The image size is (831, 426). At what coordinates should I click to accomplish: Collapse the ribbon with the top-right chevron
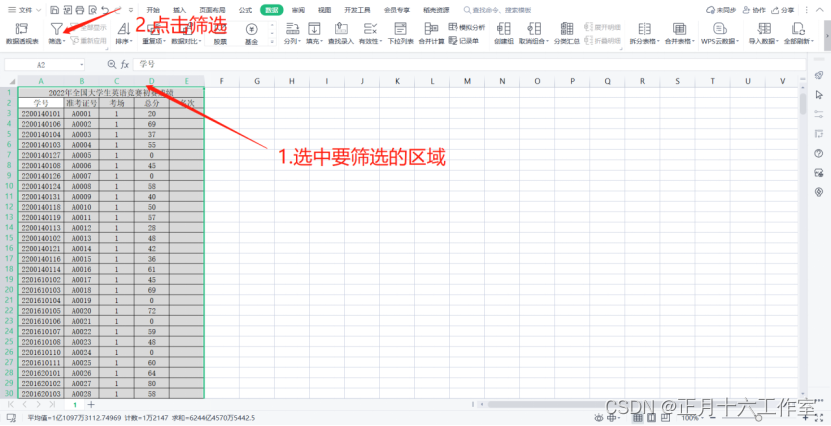(819, 10)
